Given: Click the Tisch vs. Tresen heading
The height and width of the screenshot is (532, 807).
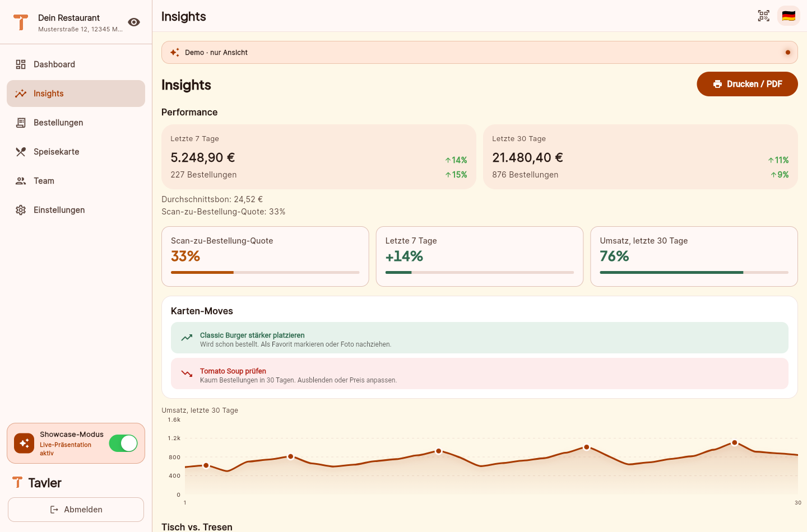Looking at the screenshot, I should [x=197, y=527].
